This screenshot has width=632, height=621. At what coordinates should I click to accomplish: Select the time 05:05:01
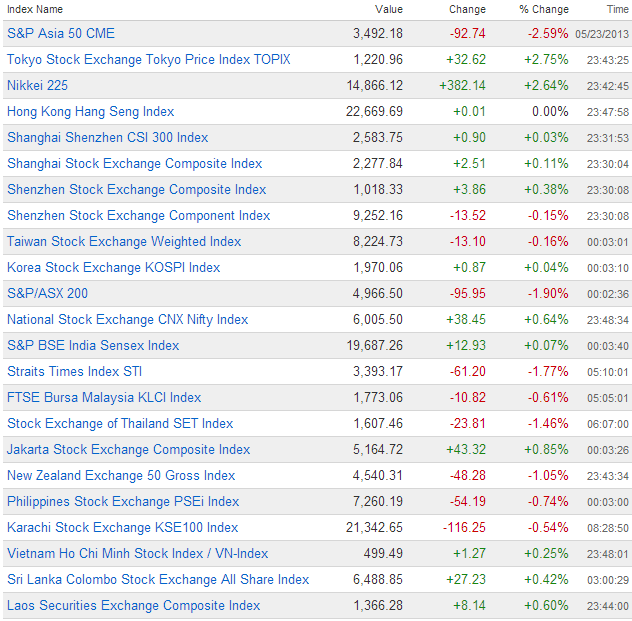(608, 398)
